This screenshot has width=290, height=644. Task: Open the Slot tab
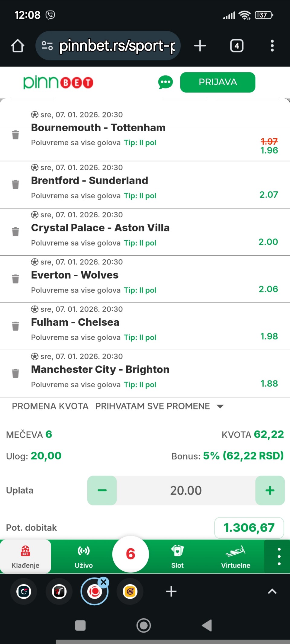[177, 556]
